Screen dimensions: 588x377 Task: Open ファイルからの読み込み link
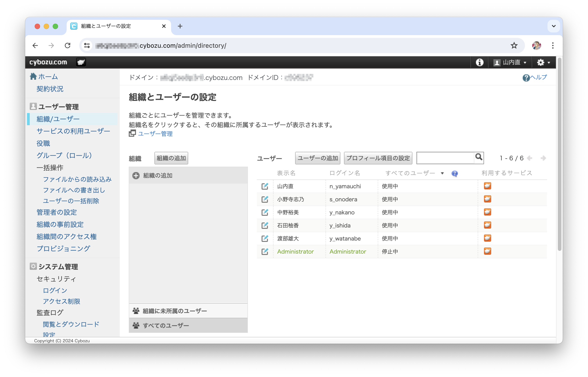click(77, 179)
